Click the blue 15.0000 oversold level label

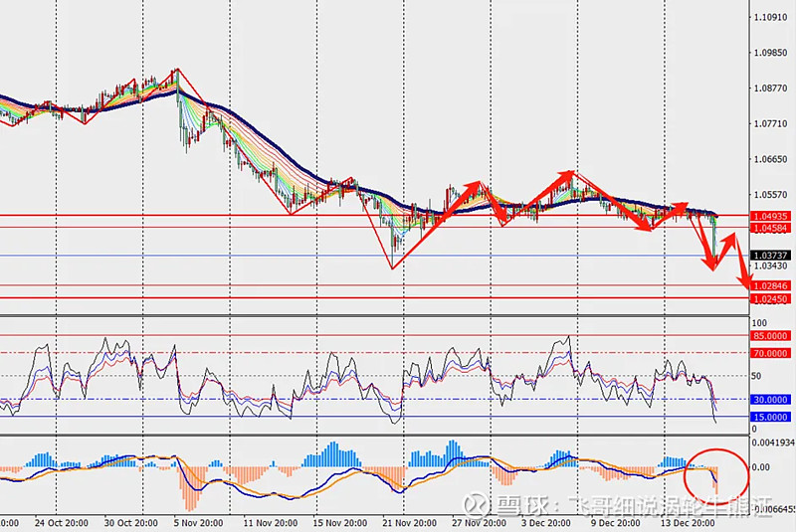[772, 417]
